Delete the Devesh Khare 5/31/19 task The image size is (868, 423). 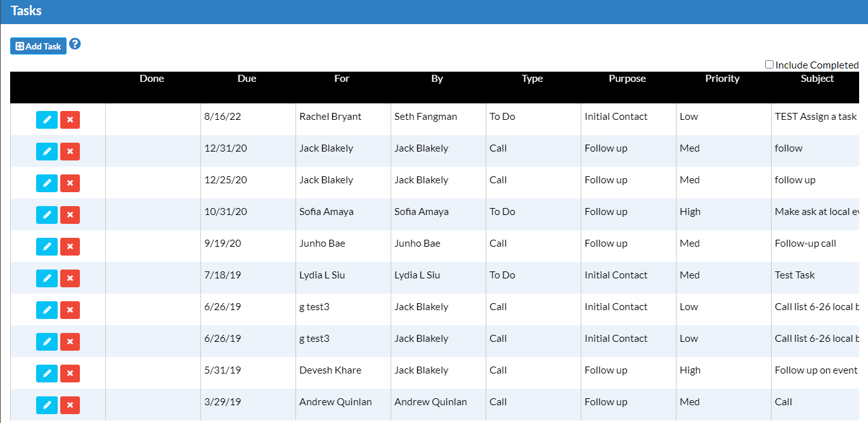[x=70, y=374]
